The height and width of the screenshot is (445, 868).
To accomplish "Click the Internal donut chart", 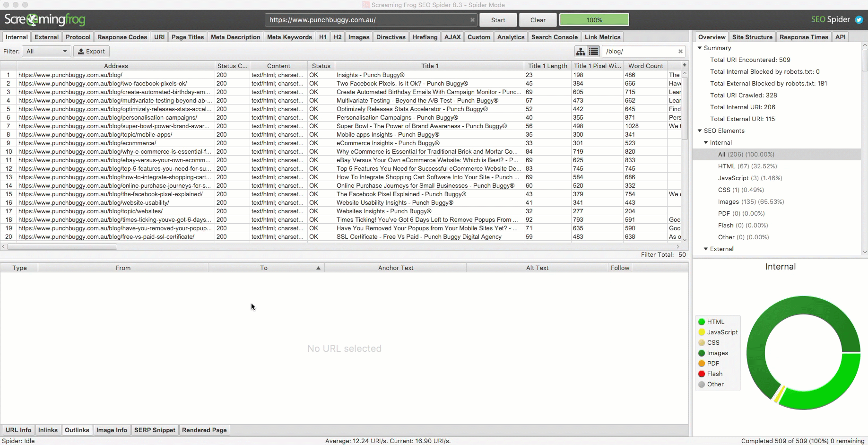I will (803, 352).
